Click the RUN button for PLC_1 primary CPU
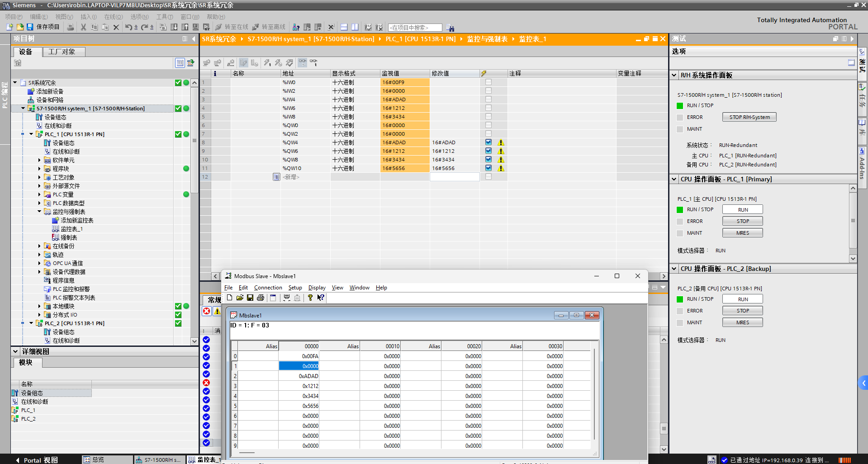This screenshot has width=868, height=464. point(743,209)
